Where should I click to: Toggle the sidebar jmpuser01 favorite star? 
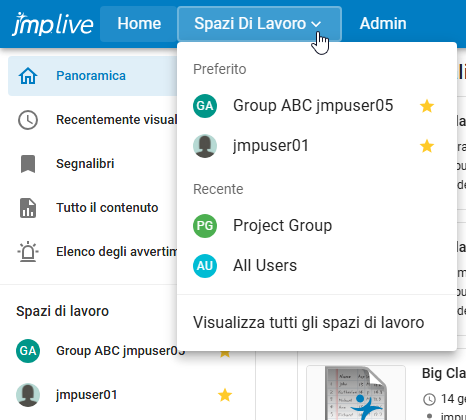pyautogui.click(x=225, y=395)
